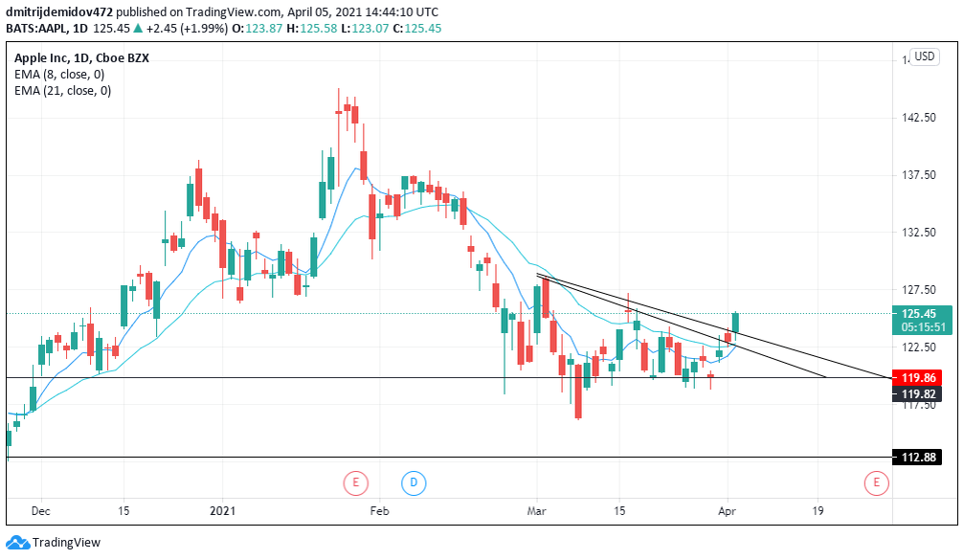Click the 132.50 price axis label
This screenshot has width=964, height=560.
pyautogui.click(x=918, y=233)
